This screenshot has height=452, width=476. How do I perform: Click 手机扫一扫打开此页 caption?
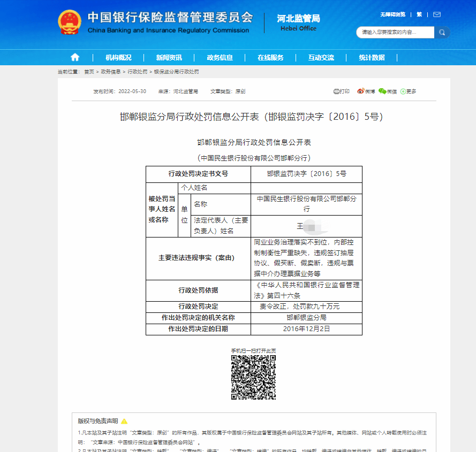tap(253, 351)
